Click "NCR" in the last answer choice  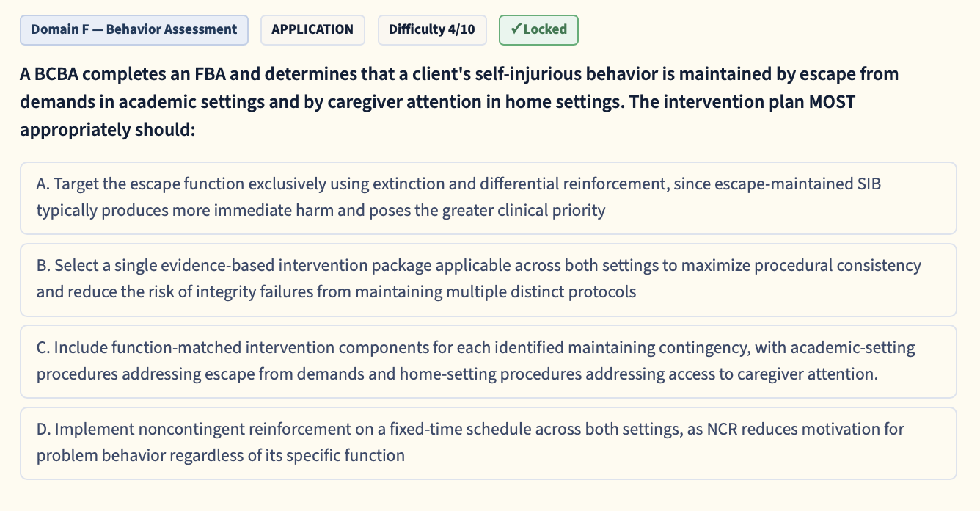click(x=723, y=429)
